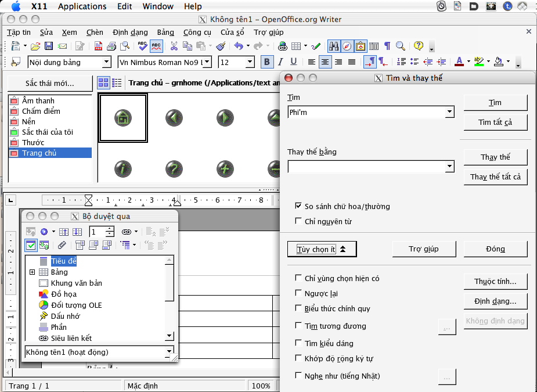Screen dimensions: 537x392
Task: Export directly as PDF icon
Action: click(x=98, y=46)
